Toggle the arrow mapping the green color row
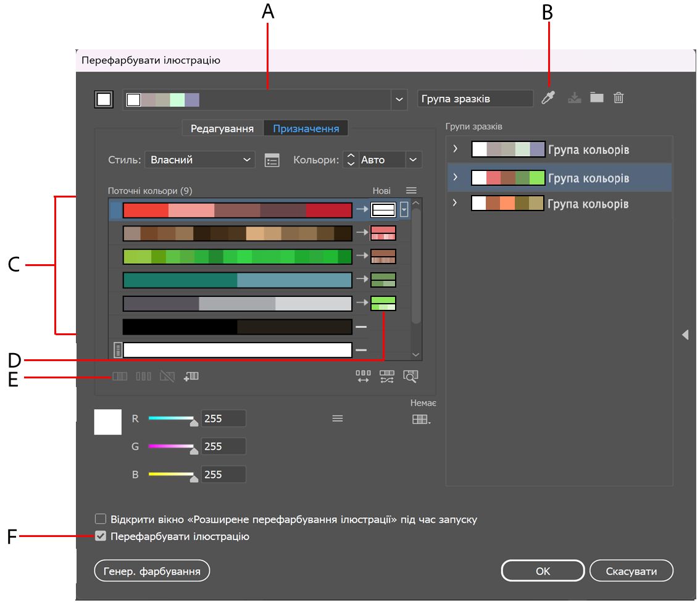 tap(362, 256)
